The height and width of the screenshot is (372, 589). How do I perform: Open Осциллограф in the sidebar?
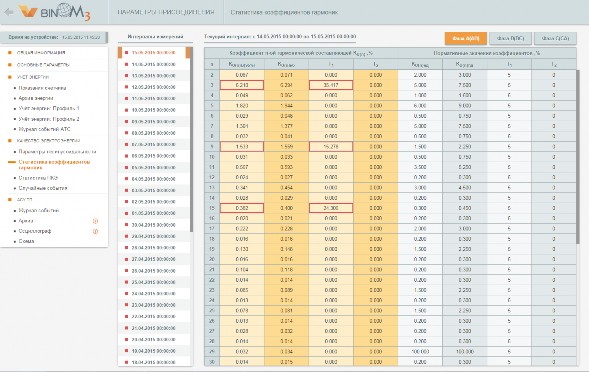35,231
